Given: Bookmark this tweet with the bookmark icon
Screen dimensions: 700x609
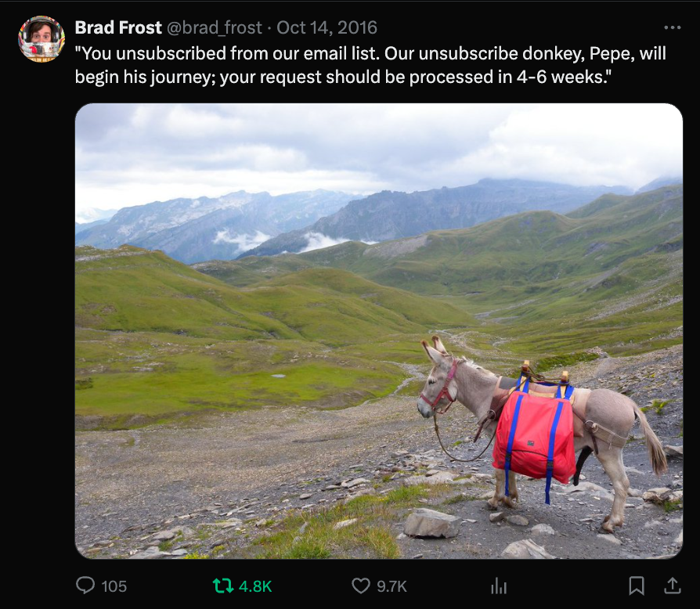Looking at the screenshot, I should [x=637, y=586].
